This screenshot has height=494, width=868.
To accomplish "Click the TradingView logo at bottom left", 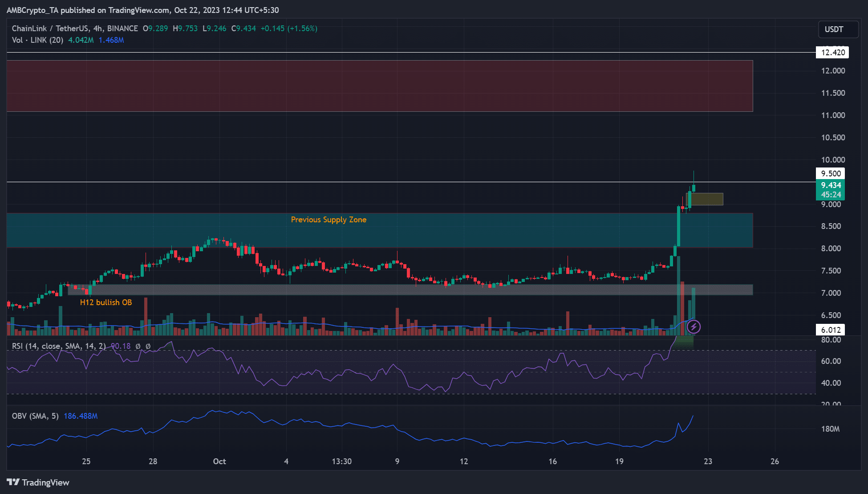I will point(38,482).
